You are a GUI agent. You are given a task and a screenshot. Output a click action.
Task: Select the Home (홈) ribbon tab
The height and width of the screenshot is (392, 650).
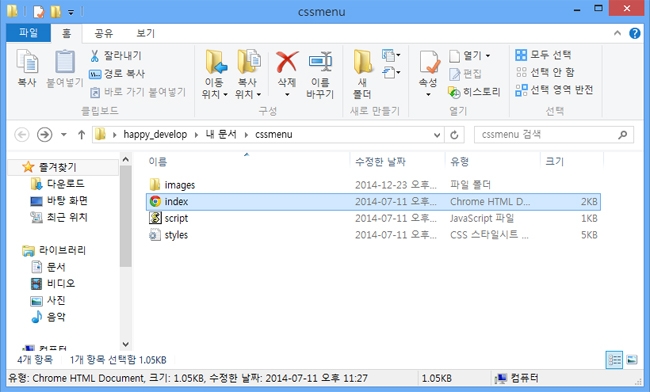coord(66,33)
